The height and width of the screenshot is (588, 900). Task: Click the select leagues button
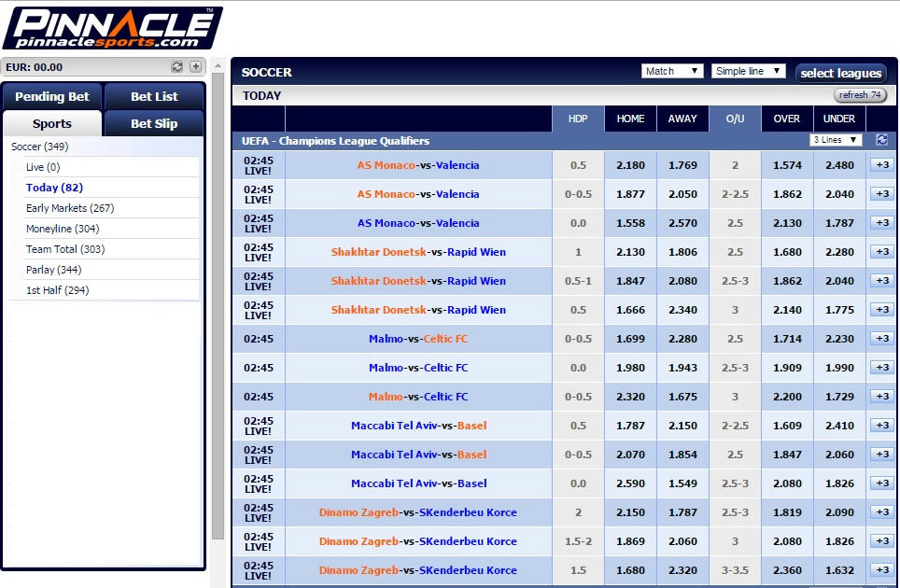click(841, 73)
